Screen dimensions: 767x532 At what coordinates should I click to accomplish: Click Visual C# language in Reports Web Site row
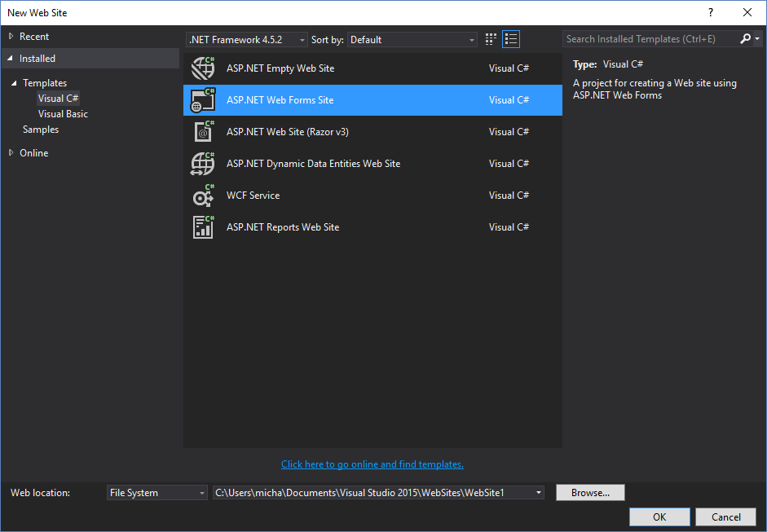509,226
